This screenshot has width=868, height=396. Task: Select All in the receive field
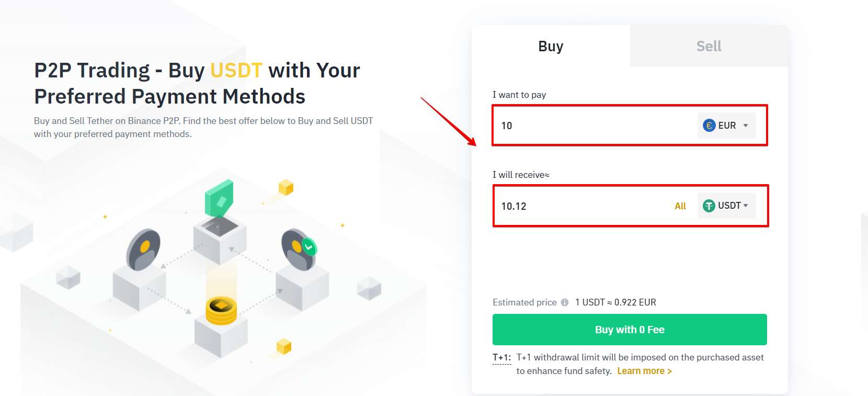pyautogui.click(x=680, y=206)
